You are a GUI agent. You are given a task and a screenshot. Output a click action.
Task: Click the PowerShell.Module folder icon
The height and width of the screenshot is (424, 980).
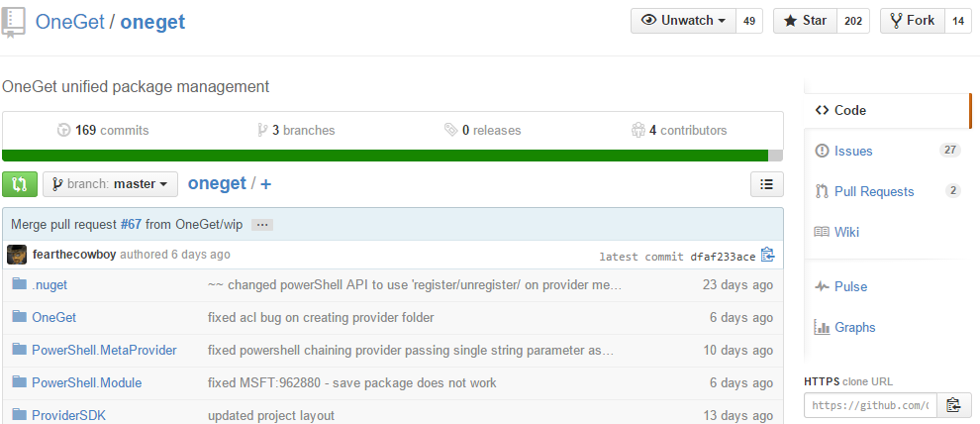(x=20, y=382)
